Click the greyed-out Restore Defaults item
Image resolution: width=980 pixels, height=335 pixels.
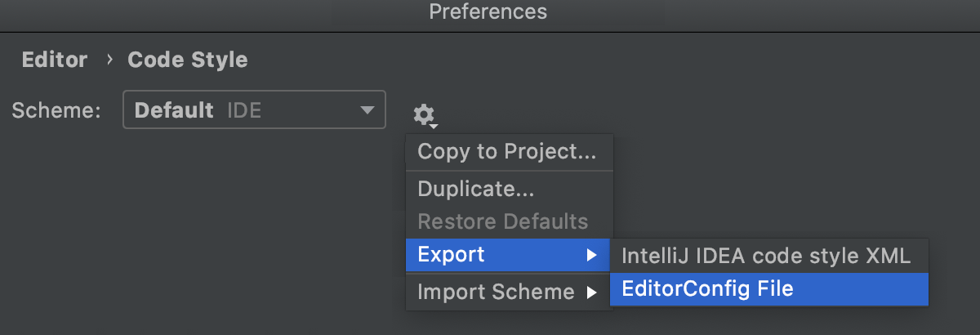pos(502,221)
